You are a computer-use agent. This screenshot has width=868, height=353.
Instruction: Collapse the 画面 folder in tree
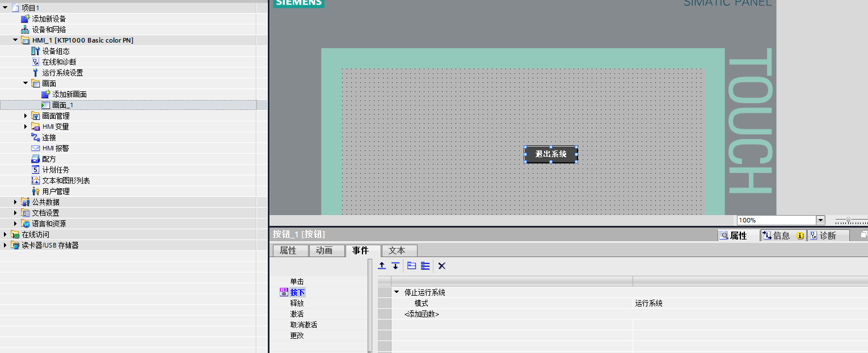coord(26,83)
